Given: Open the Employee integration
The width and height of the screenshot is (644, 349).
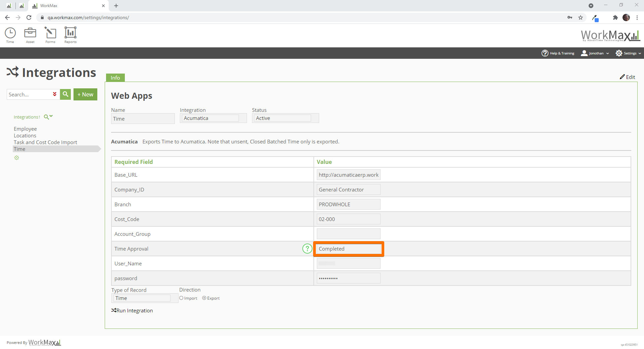Looking at the screenshot, I should [25, 129].
